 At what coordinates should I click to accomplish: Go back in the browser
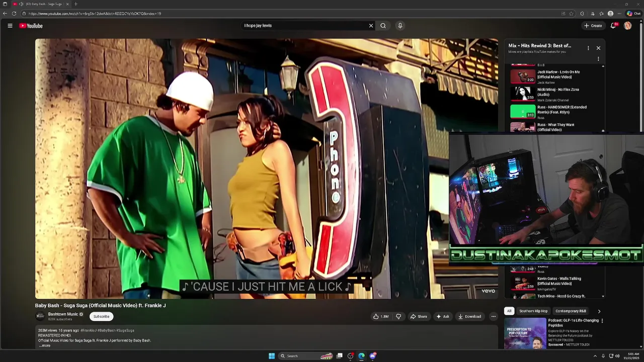point(5,14)
